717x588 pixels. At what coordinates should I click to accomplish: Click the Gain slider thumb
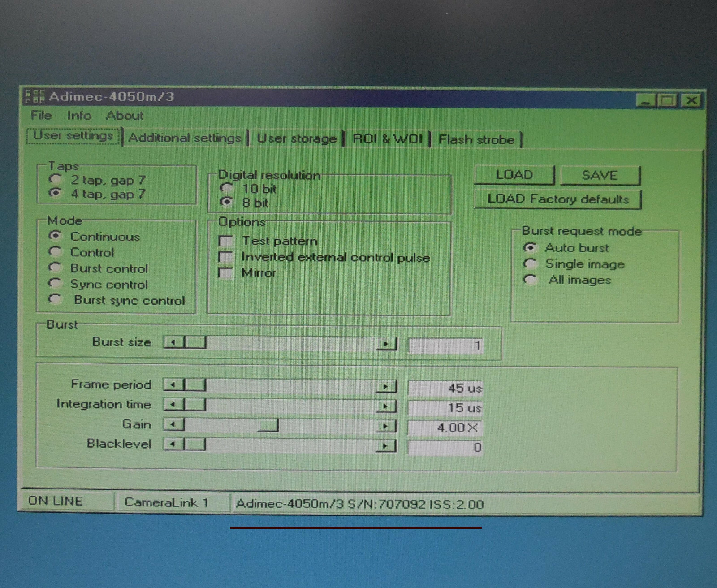tap(268, 425)
